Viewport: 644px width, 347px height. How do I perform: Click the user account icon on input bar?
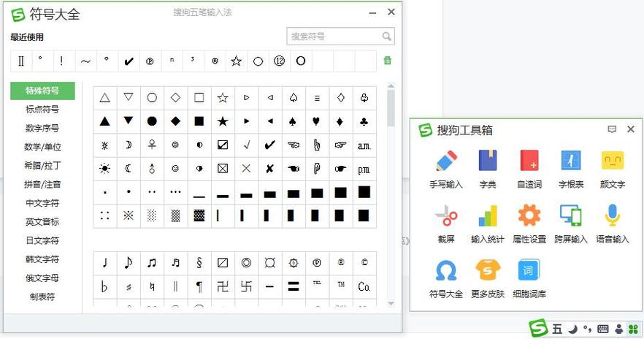click(x=619, y=329)
